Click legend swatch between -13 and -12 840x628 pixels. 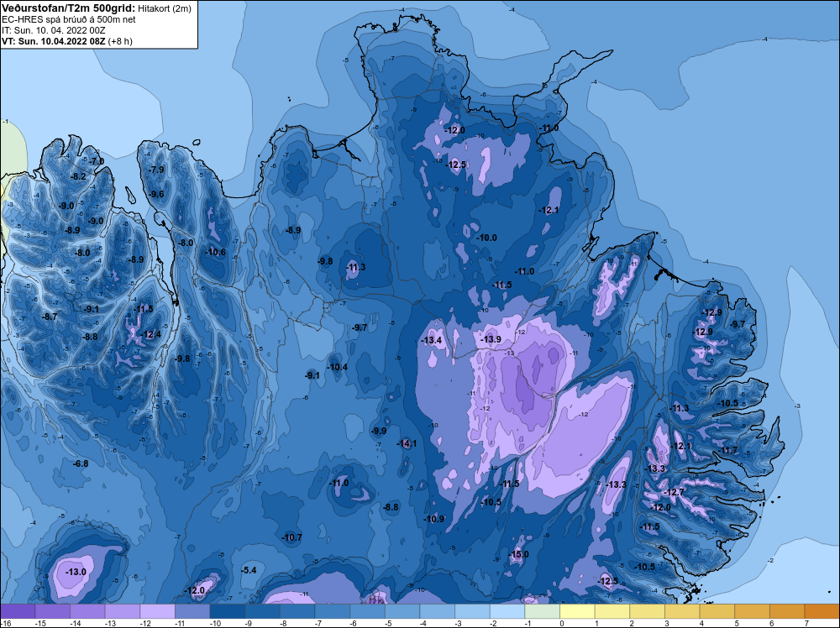tap(122, 611)
